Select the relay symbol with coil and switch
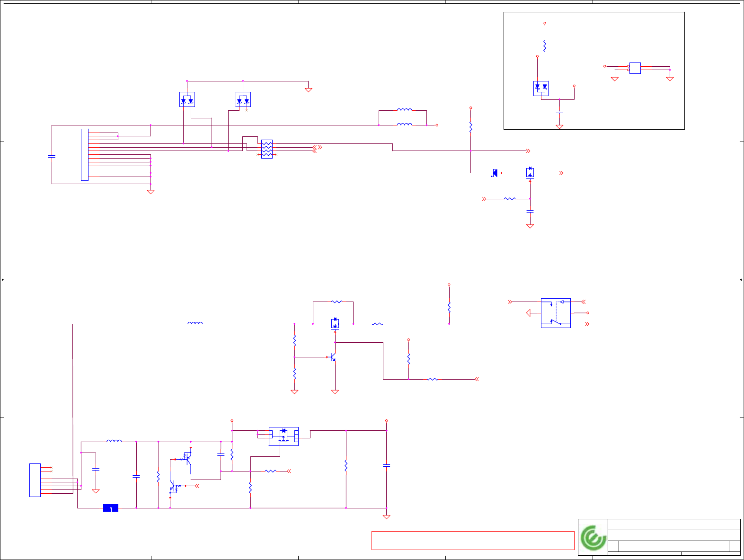The width and height of the screenshot is (744, 560). tap(556, 313)
